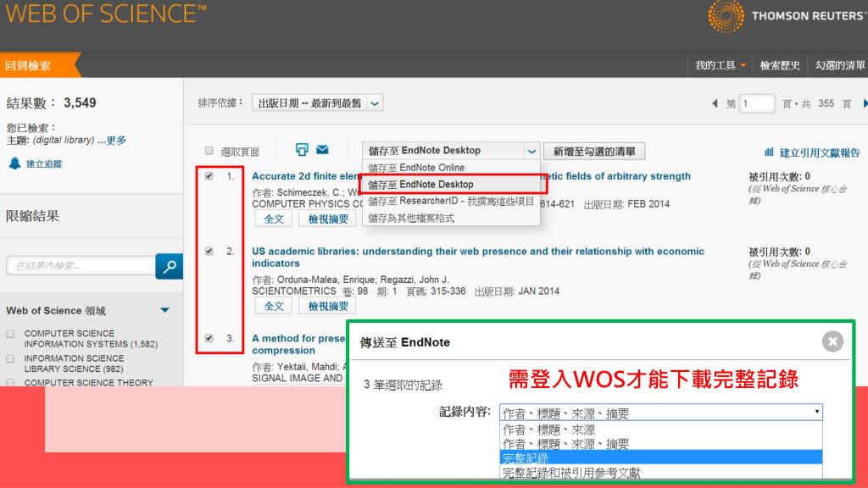Click the 限縮結果 heading

[32, 216]
